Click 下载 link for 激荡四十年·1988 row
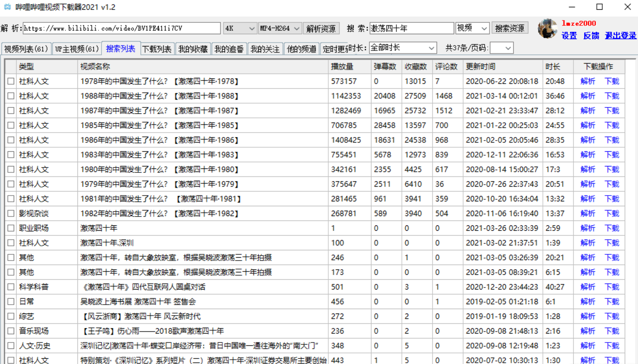The image size is (638, 364). pos(612,96)
